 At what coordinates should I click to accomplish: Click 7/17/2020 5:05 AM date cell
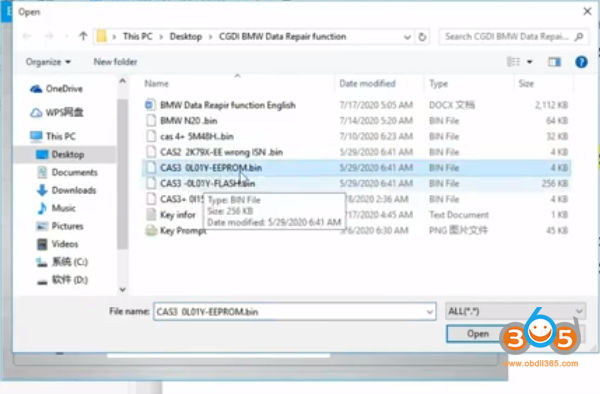coord(376,105)
